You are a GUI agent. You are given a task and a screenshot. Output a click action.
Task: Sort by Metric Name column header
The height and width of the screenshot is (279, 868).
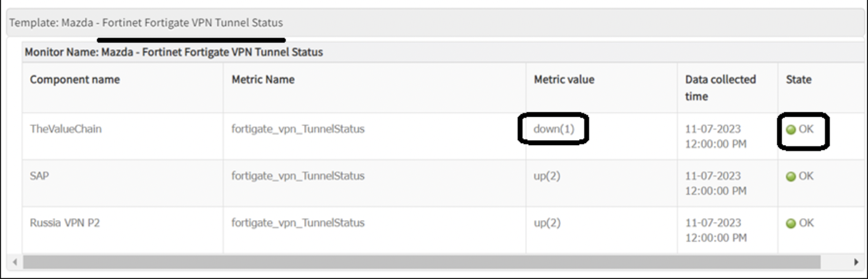point(263,79)
